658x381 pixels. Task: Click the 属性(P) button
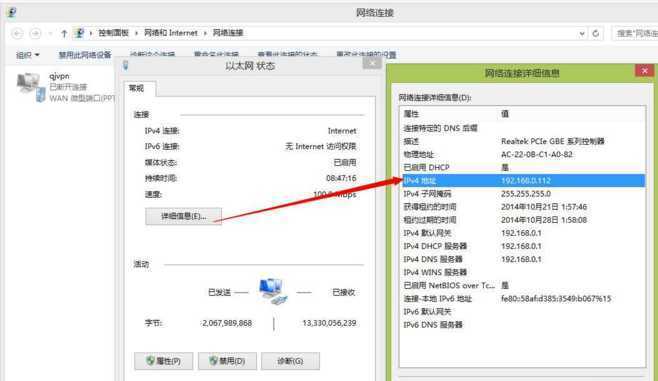(164, 361)
